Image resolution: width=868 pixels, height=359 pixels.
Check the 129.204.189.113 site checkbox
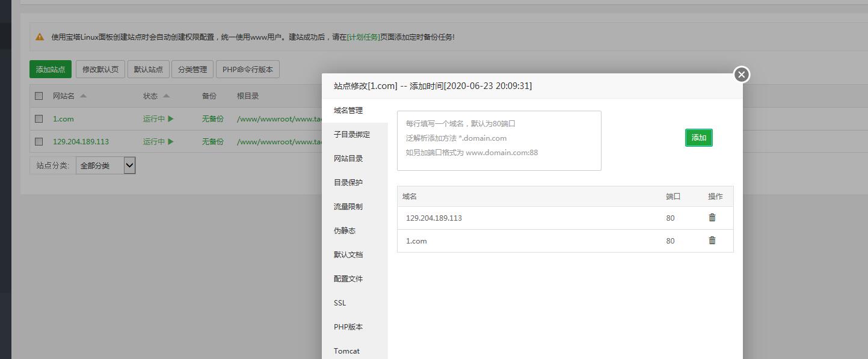(39, 142)
